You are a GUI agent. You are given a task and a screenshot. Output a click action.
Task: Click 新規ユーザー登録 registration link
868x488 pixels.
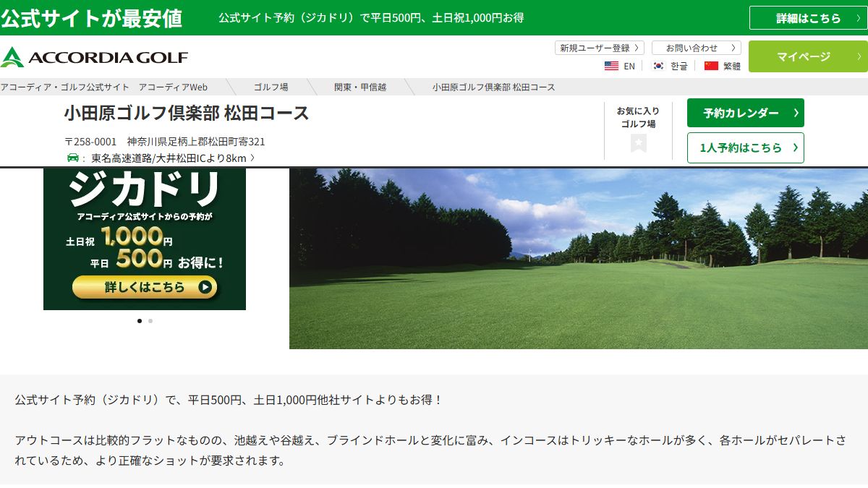600,48
